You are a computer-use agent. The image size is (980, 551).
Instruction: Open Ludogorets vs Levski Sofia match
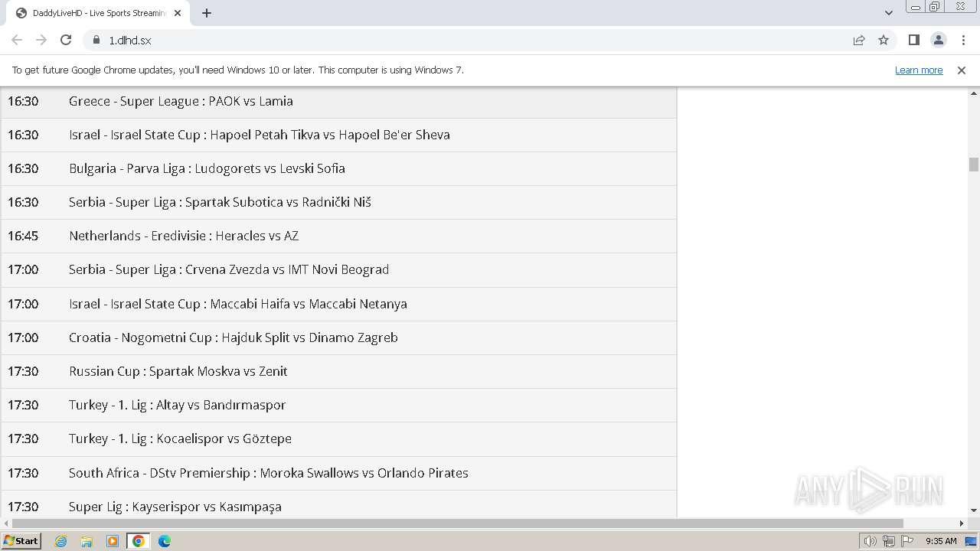[x=207, y=168]
